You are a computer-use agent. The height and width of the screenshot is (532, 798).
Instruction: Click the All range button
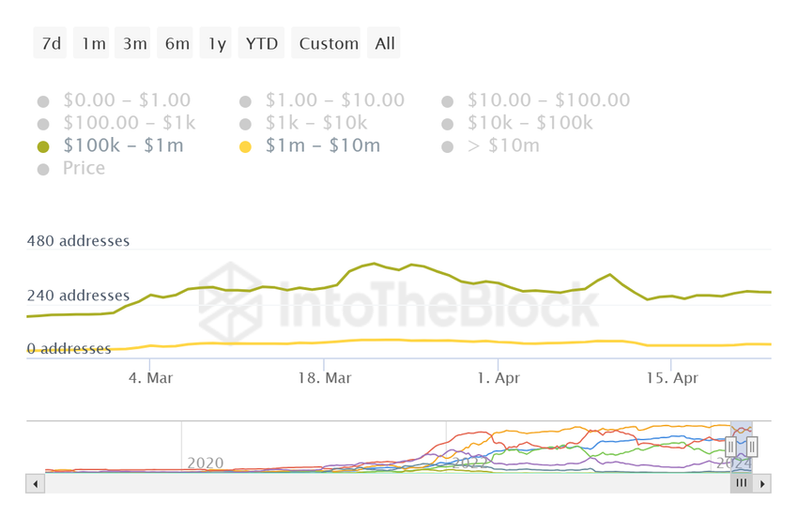tap(385, 43)
